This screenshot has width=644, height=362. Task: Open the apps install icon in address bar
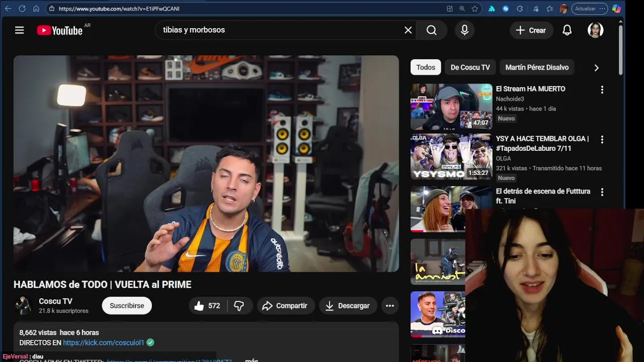coord(450,9)
